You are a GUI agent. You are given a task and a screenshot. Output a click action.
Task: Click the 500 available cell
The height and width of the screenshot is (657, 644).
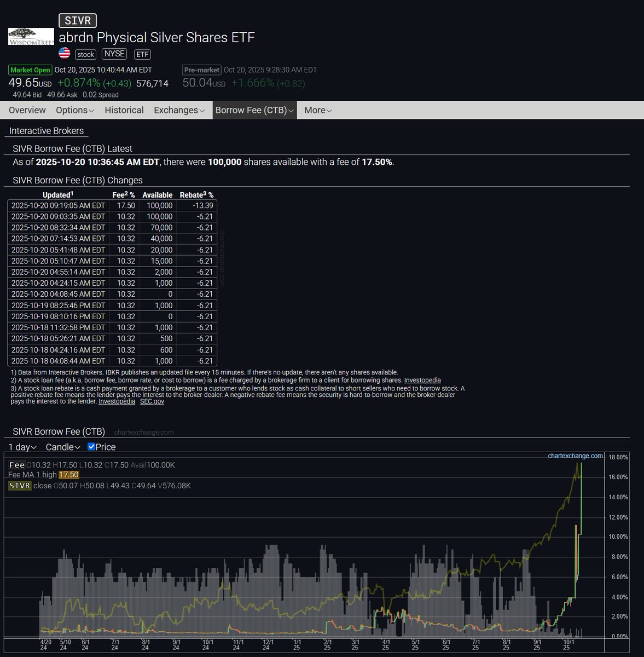click(x=158, y=338)
